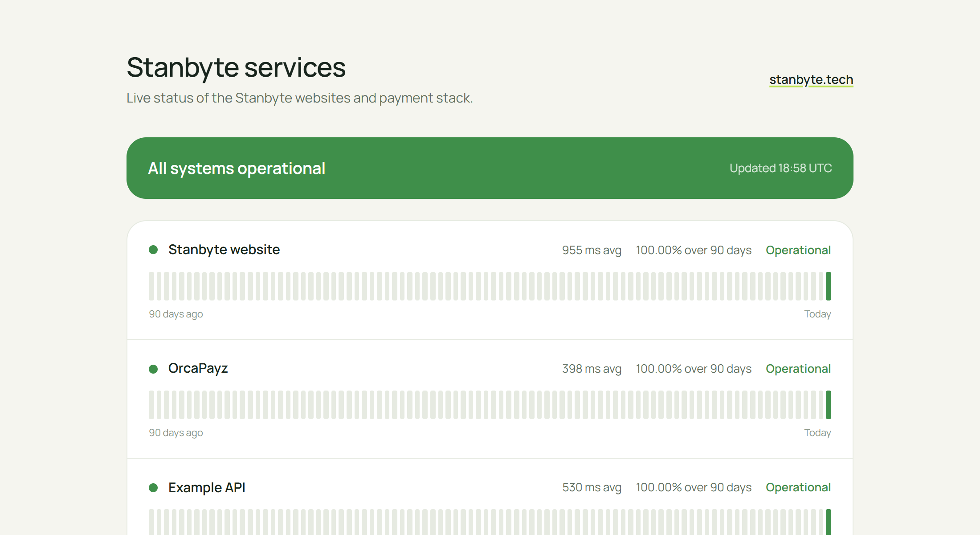Click the 530 ms avg value
980x535 pixels.
pos(592,487)
